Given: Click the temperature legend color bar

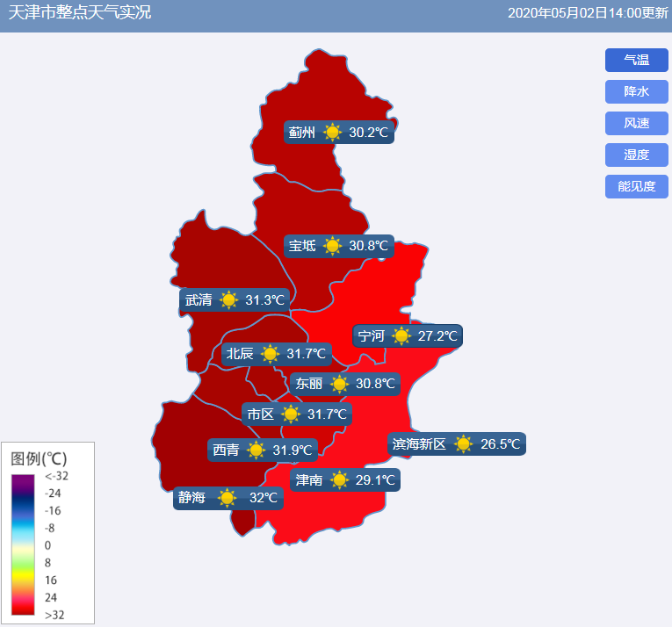Looking at the screenshot, I should [x=23, y=544].
